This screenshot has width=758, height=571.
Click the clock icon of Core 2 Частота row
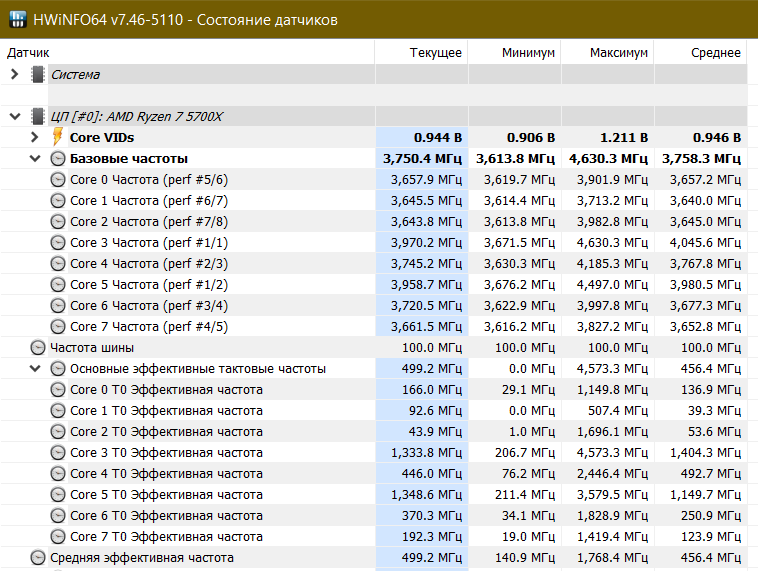pyautogui.click(x=58, y=222)
